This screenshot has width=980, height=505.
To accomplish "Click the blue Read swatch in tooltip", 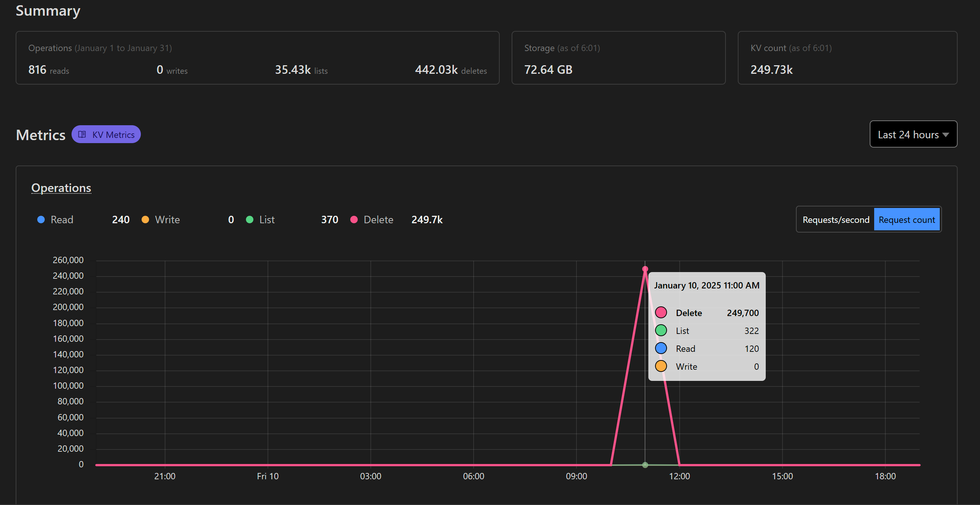I will click(661, 348).
